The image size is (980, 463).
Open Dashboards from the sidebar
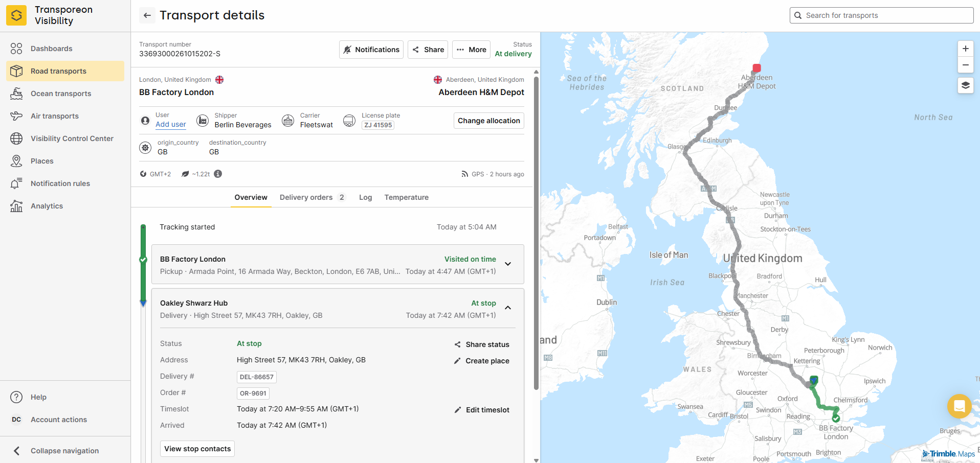pos(65,49)
